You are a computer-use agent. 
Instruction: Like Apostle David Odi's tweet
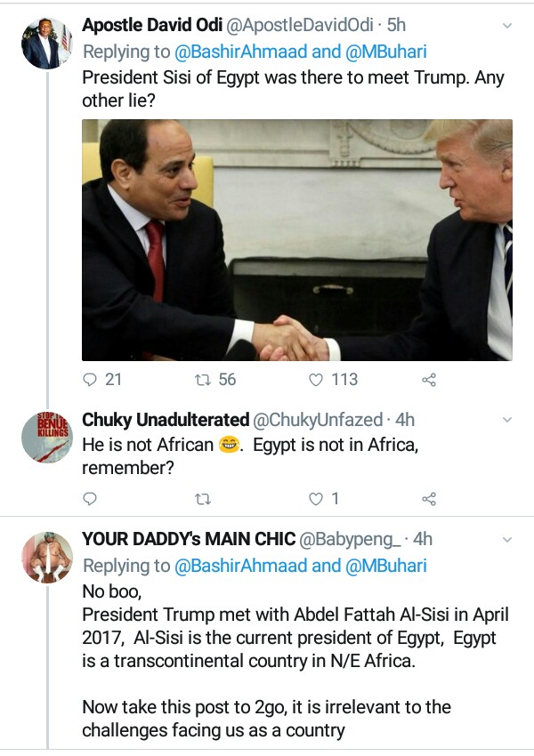coord(315,380)
